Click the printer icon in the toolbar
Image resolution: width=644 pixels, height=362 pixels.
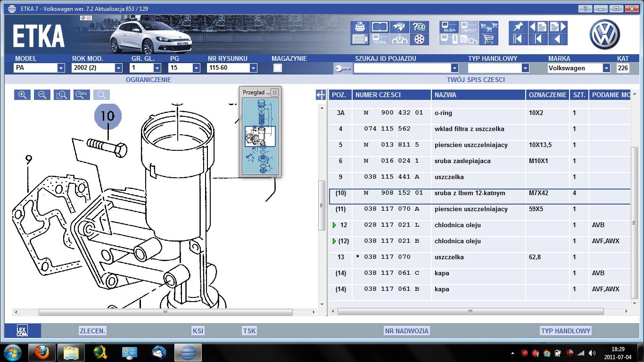(360, 27)
